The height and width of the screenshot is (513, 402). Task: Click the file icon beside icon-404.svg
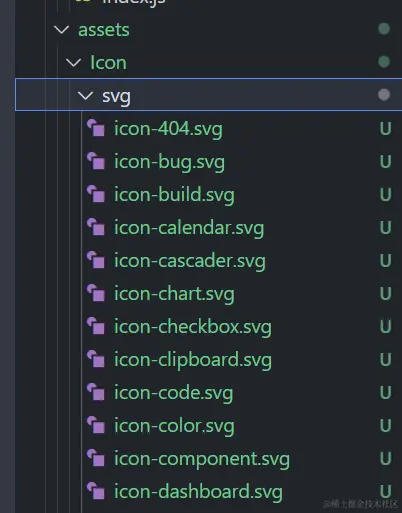tap(96, 128)
